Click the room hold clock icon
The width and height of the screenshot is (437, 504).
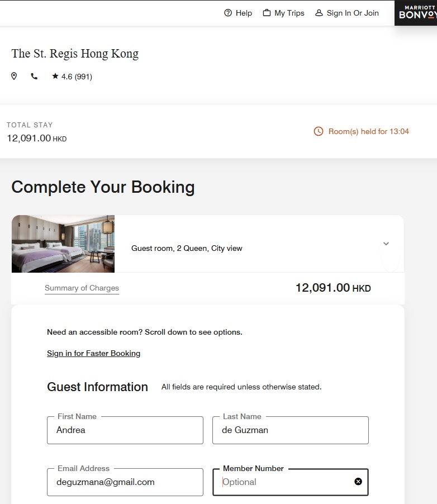click(319, 131)
